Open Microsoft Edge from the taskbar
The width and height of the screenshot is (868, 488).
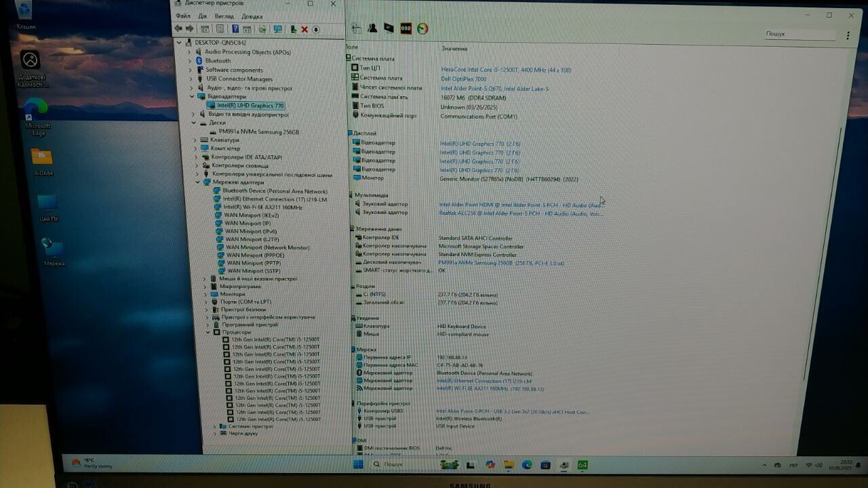pos(527,465)
